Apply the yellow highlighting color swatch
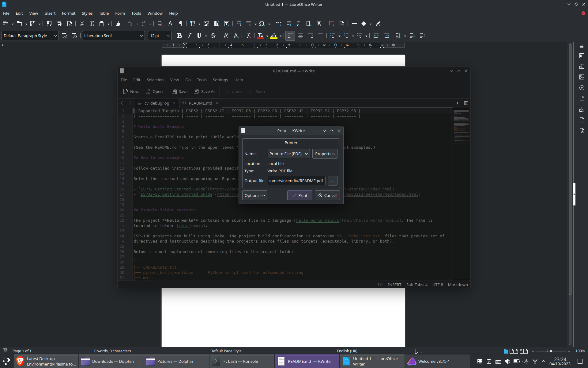588x368 pixels. pyautogui.click(x=274, y=36)
